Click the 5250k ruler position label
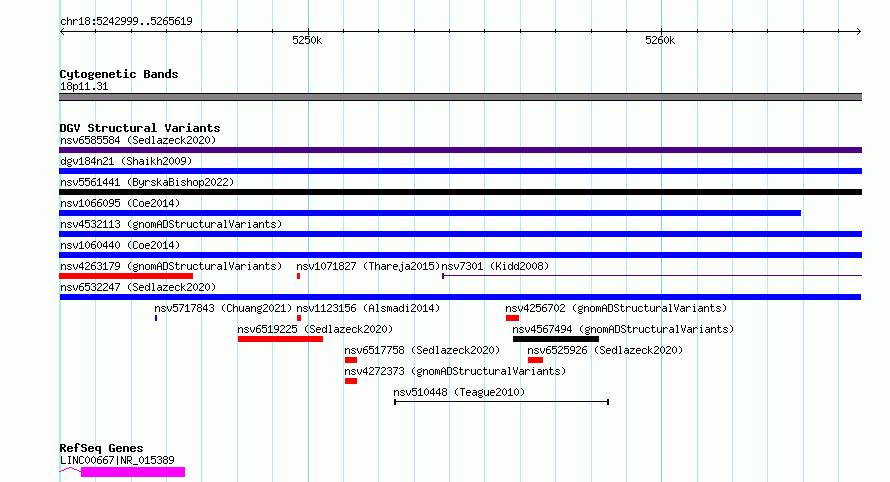Image resolution: width=890 pixels, height=482 pixels. coord(307,40)
